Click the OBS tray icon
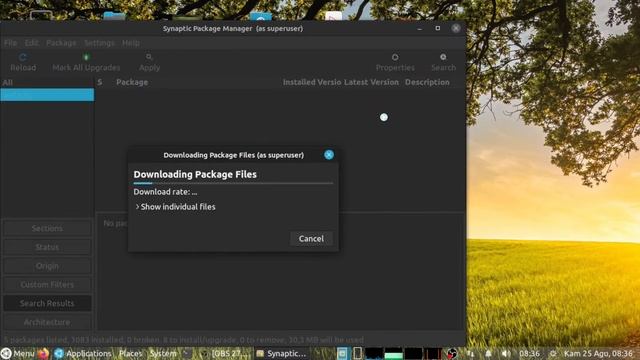Screen dimensions: 640x360 pyautogui.click(x=451, y=353)
